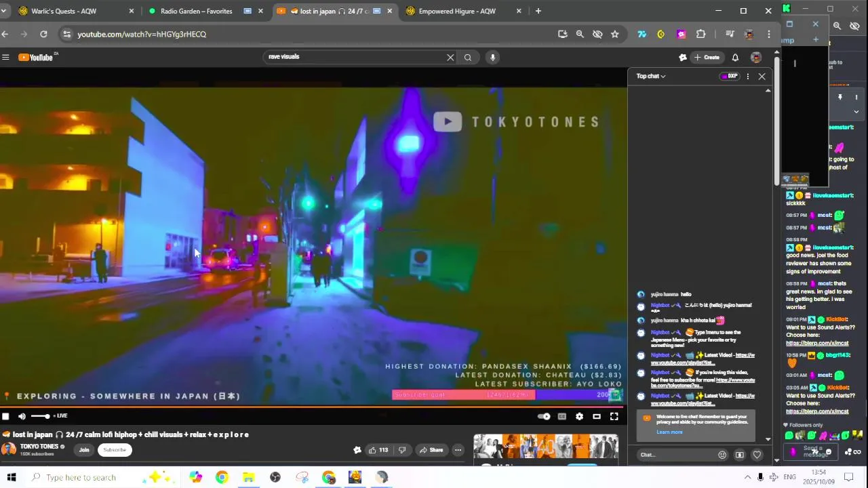Go back to previous page

pyautogui.click(x=5, y=34)
